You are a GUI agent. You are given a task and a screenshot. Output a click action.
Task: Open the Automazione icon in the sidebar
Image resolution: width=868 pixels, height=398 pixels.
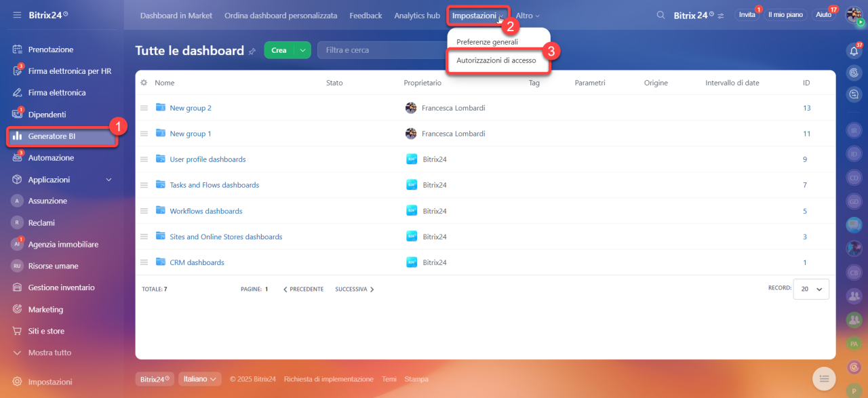click(17, 158)
